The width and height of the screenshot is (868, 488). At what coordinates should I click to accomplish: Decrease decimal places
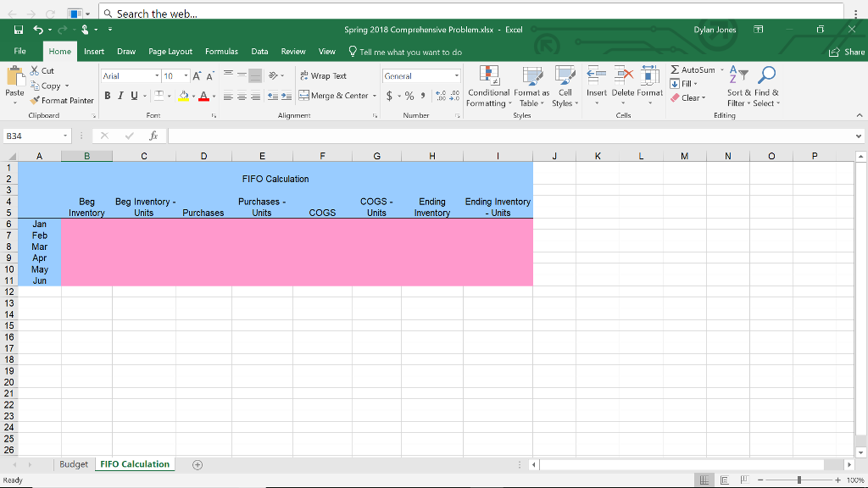click(454, 96)
